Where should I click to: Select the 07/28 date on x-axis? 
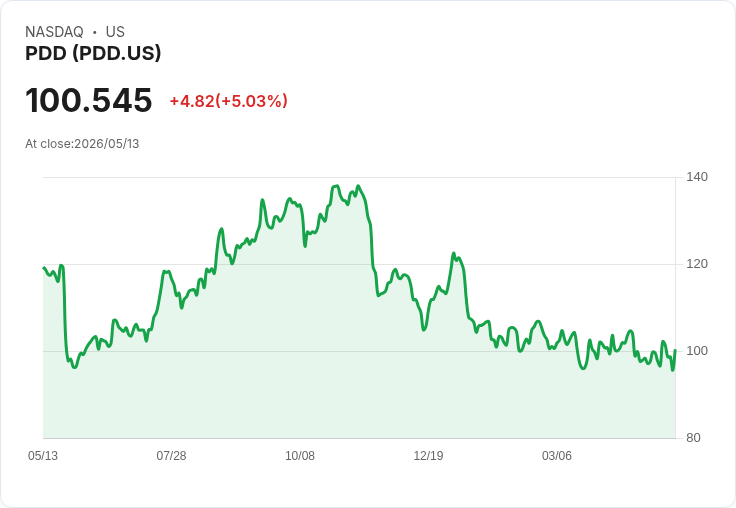[x=171, y=456]
